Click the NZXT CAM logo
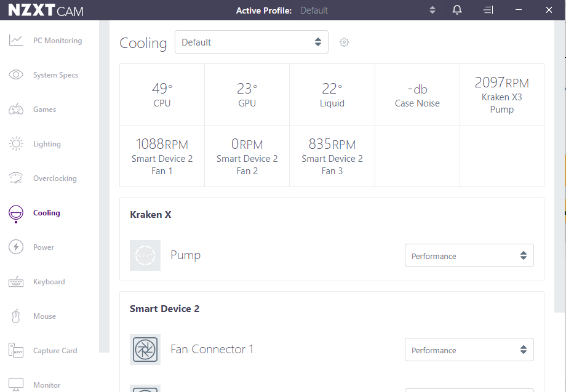 click(x=46, y=10)
